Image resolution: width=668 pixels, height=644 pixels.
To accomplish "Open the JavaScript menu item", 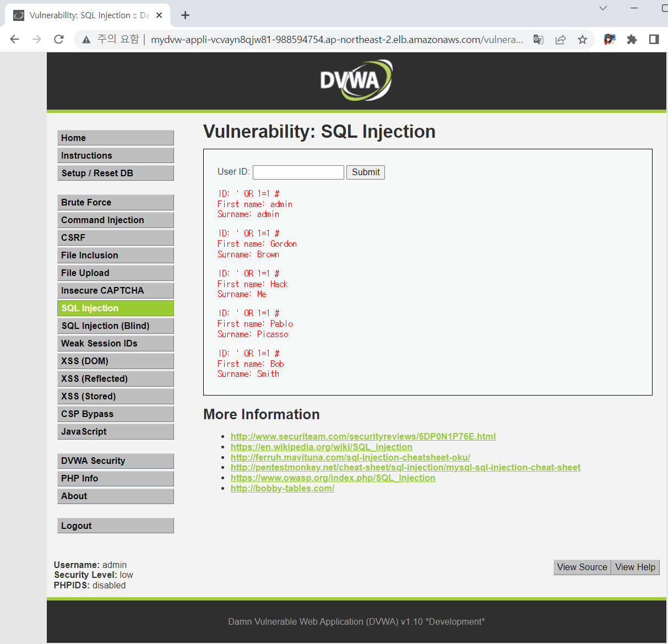I will click(x=116, y=431).
